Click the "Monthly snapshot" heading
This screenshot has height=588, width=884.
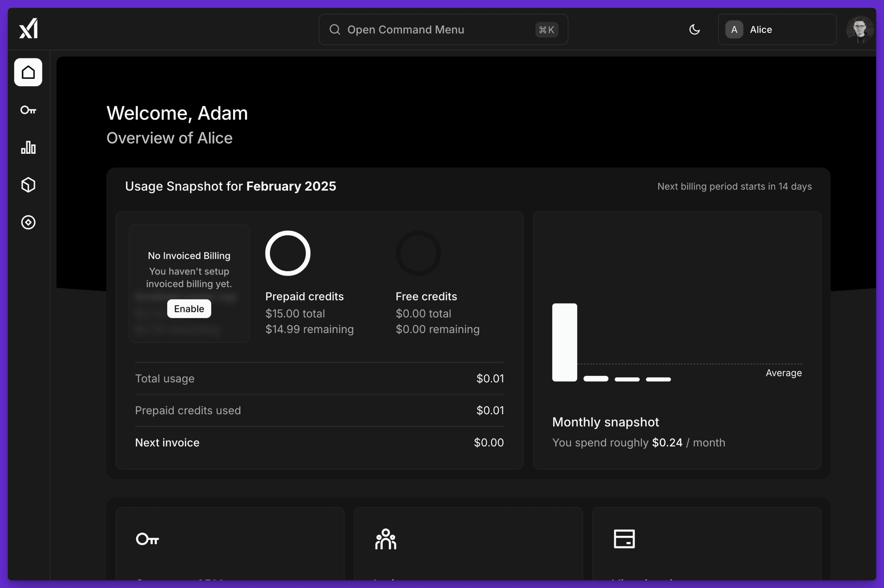coord(606,422)
